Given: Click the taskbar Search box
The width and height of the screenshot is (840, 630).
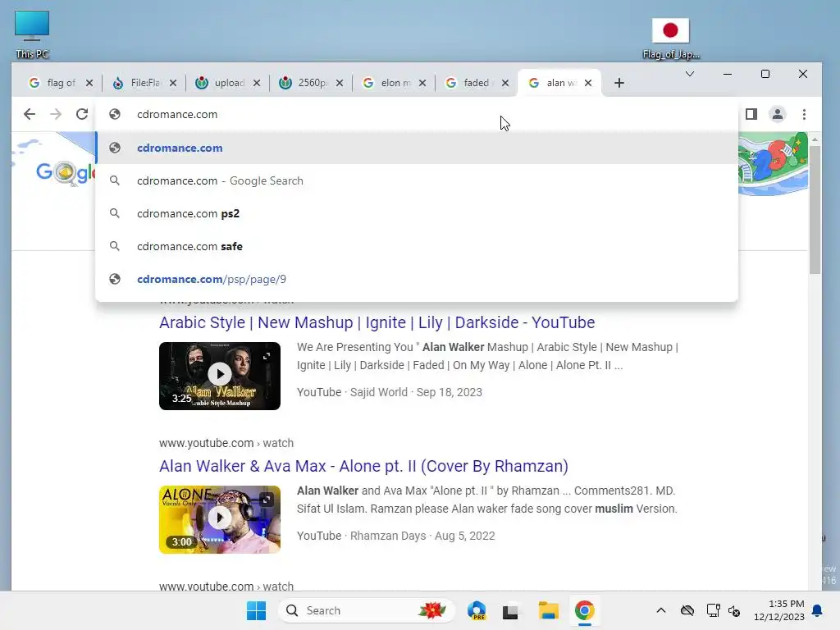Looking at the screenshot, I should pos(367,610).
